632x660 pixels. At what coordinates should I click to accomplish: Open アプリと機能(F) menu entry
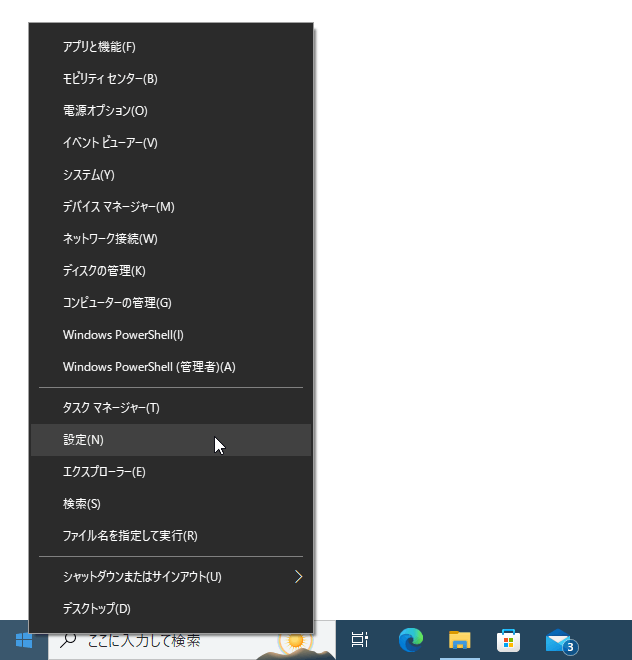[x=171, y=46]
